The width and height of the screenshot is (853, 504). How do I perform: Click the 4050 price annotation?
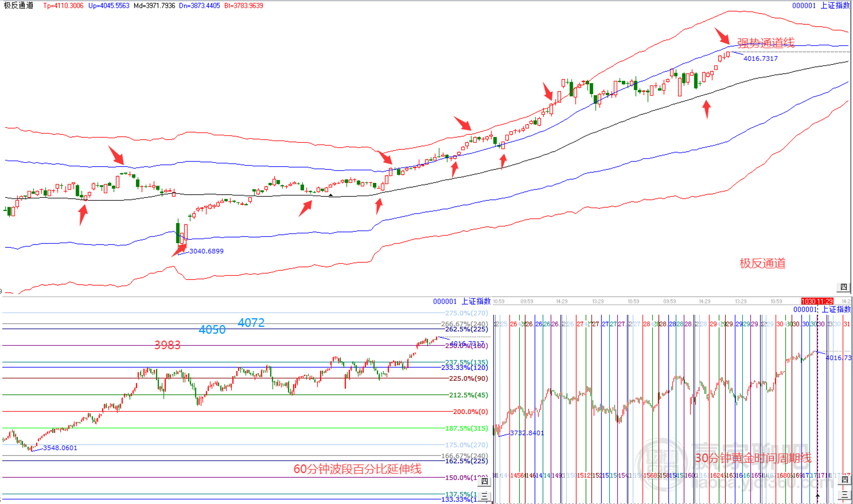pos(212,330)
